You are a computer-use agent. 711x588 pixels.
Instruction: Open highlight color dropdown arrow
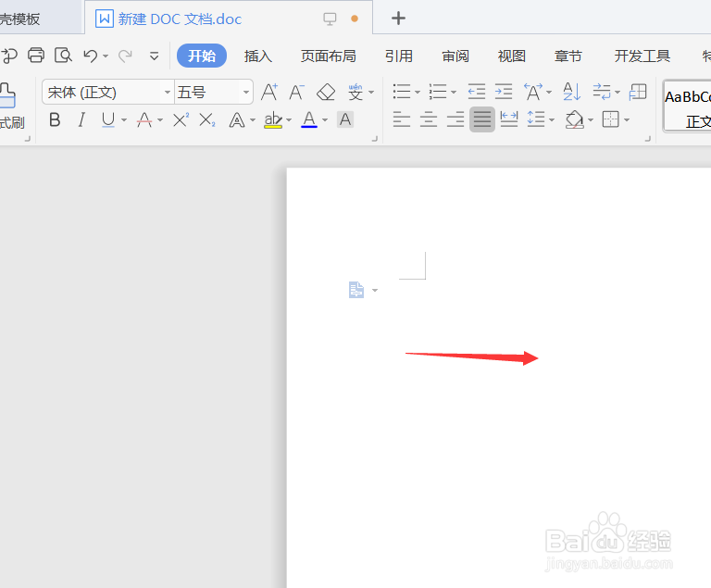point(289,120)
